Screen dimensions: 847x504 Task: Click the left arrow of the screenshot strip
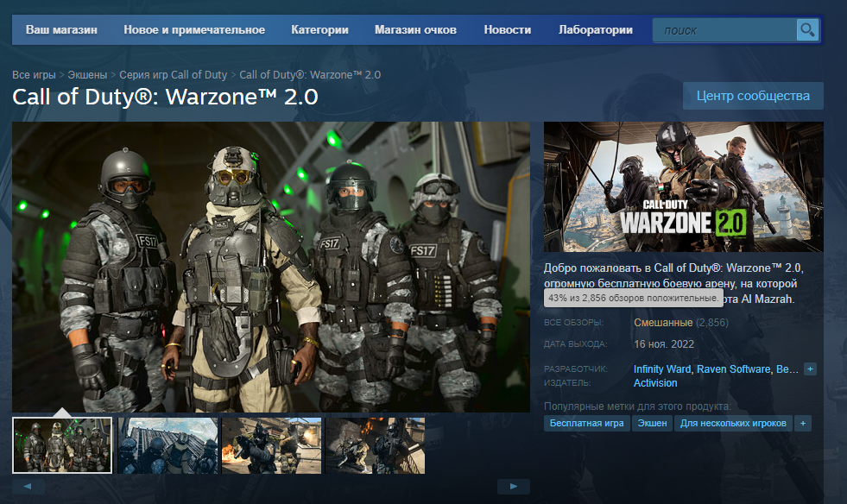click(x=28, y=486)
